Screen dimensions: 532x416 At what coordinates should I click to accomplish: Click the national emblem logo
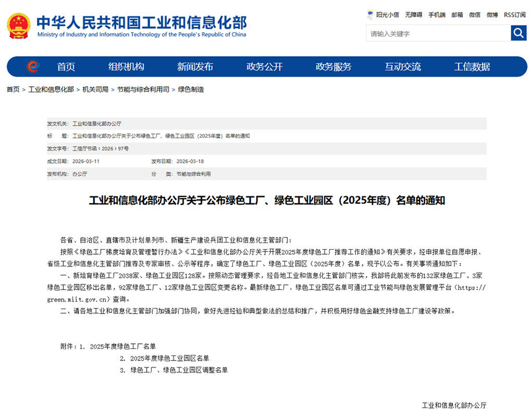point(18,26)
